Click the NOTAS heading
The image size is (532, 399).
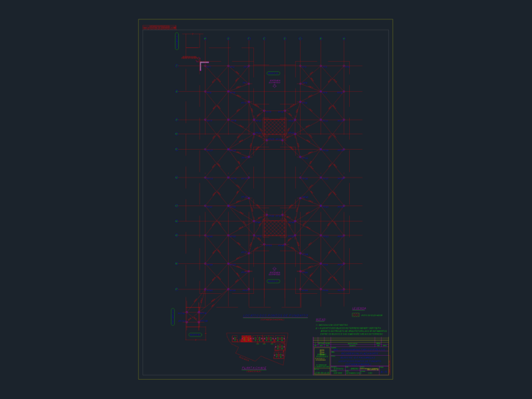[321, 320]
